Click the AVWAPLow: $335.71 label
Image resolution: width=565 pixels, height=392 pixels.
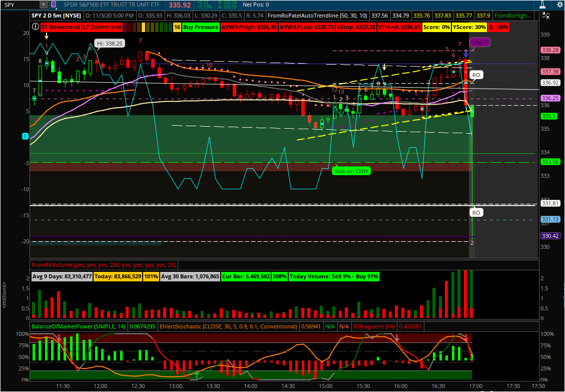307,27
